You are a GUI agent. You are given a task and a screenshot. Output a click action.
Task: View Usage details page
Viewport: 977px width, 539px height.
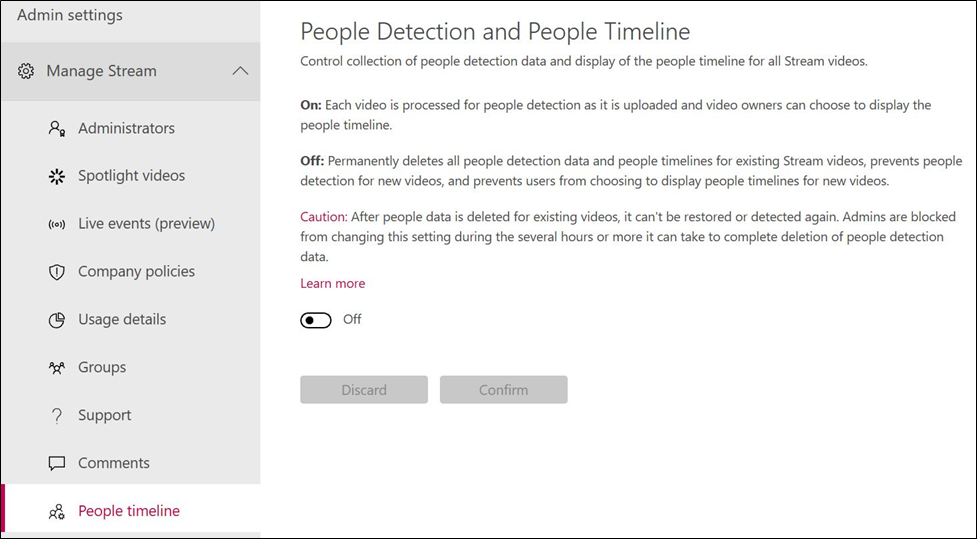130,320
